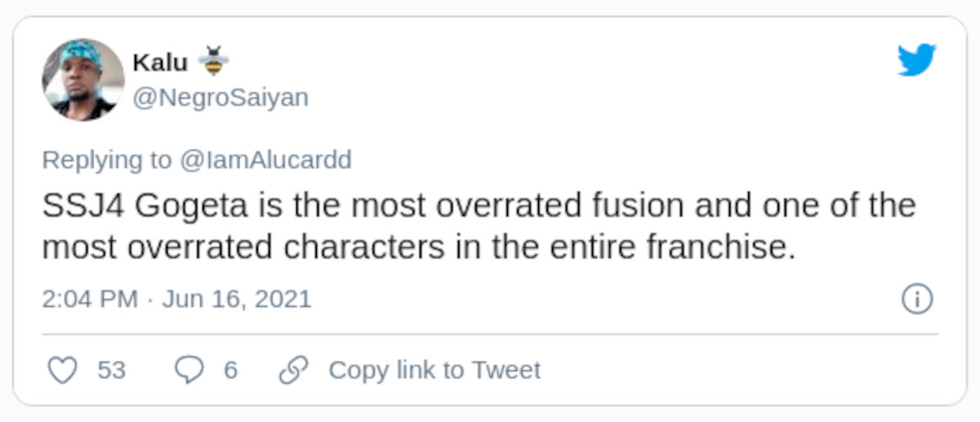
Task: Click the Twitter bird logo
Action: coord(916,60)
